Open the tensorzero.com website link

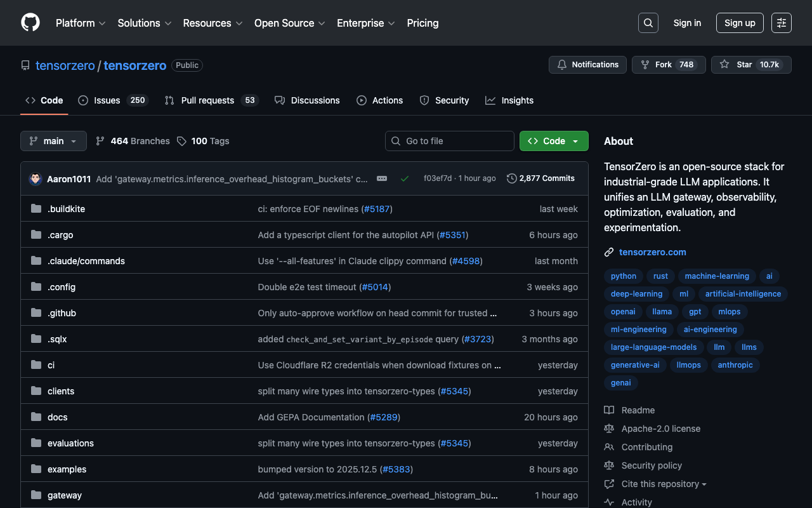coord(652,252)
